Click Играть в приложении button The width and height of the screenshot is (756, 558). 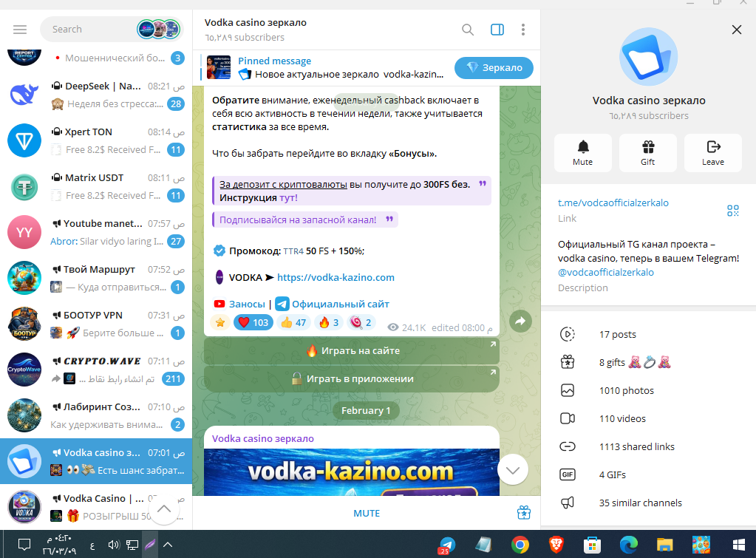tap(352, 378)
